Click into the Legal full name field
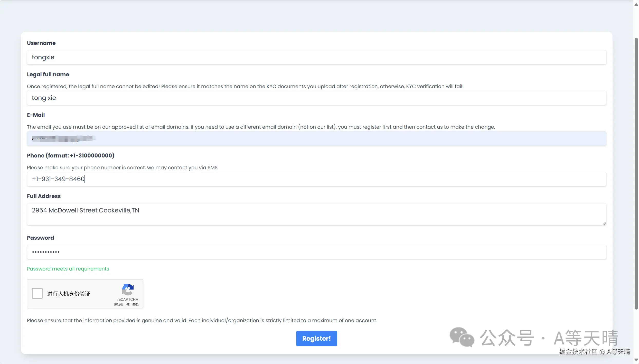 click(x=316, y=98)
